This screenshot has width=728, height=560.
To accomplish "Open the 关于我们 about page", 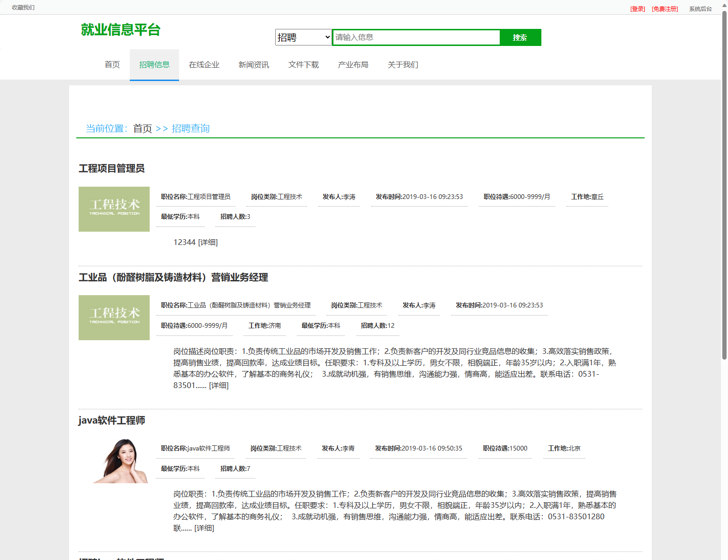I will pos(403,64).
